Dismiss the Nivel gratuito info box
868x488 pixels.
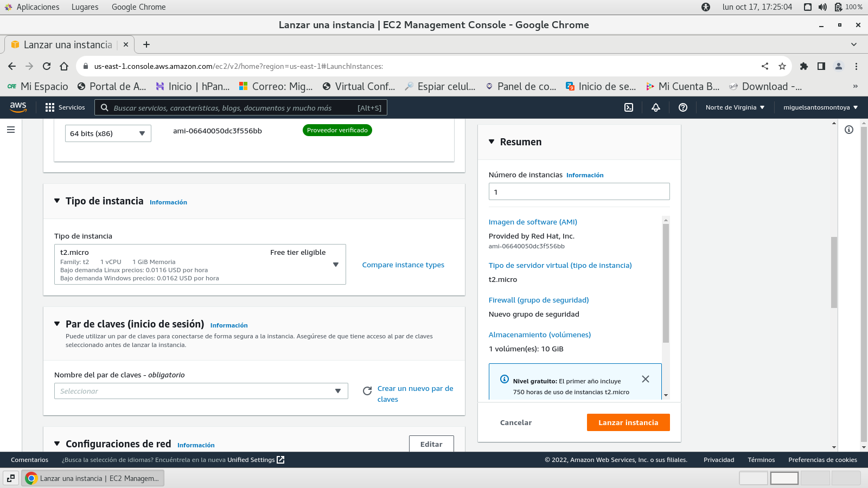(646, 379)
